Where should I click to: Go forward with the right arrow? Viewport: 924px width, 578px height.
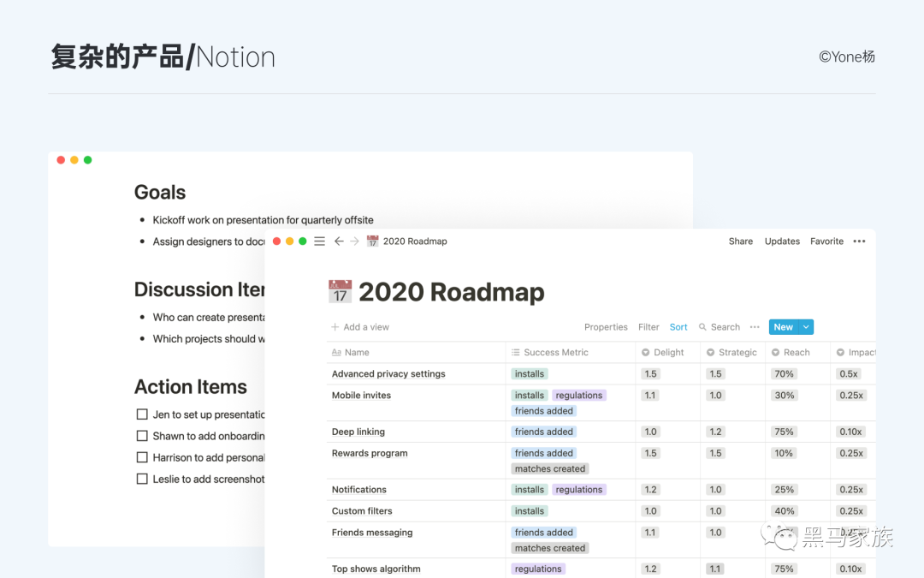(354, 241)
